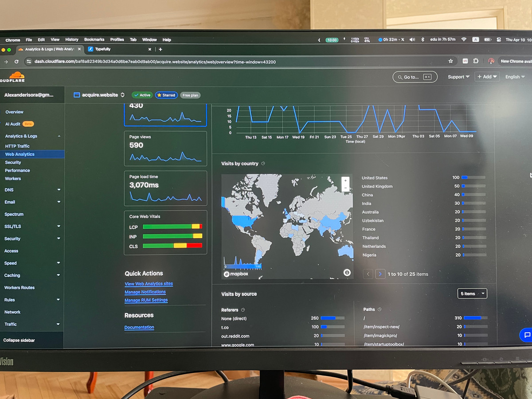Open the Support dropdown menu
The width and height of the screenshot is (532, 399).
(458, 77)
